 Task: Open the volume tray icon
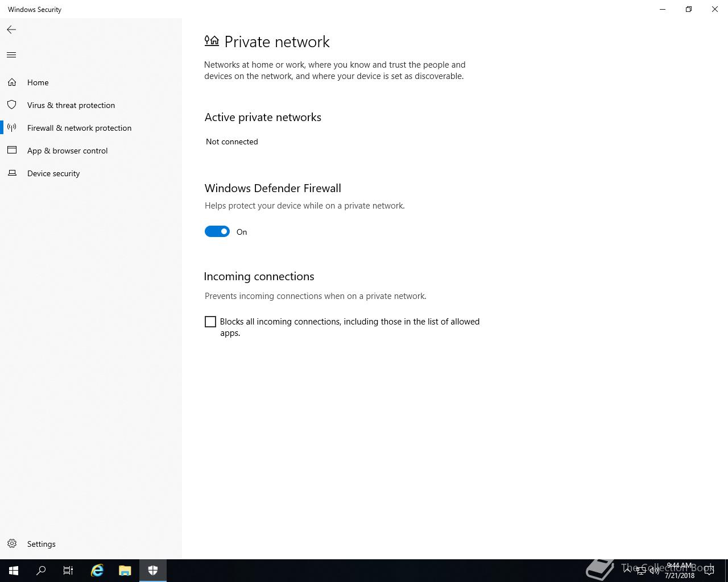tap(655, 570)
